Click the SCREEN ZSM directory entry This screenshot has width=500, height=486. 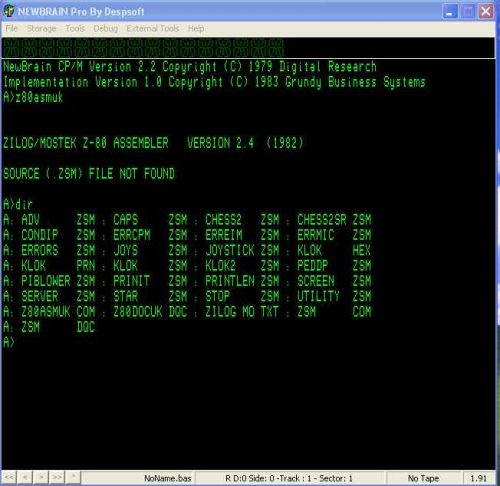tap(334, 281)
